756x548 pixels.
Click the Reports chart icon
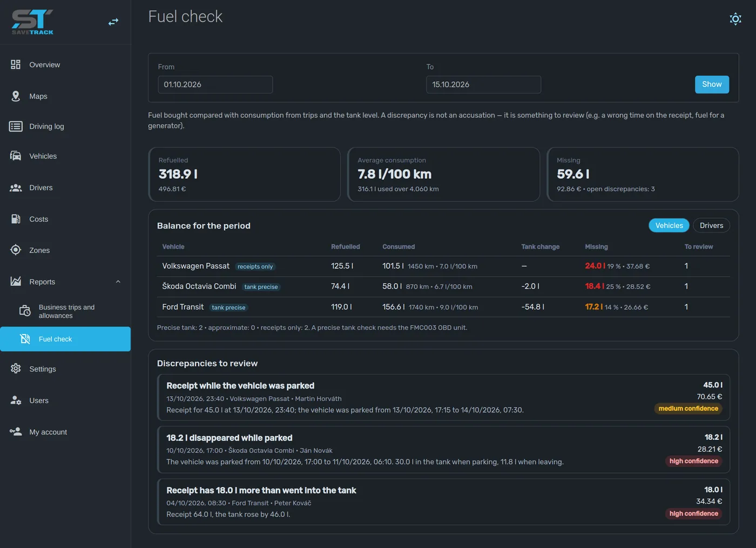tap(16, 282)
